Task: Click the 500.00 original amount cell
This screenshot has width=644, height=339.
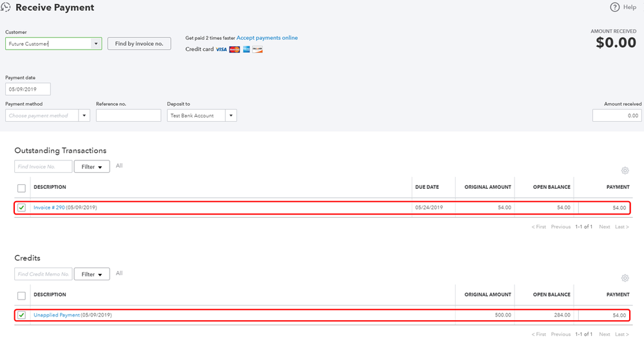Action: pyautogui.click(x=503, y=315)
